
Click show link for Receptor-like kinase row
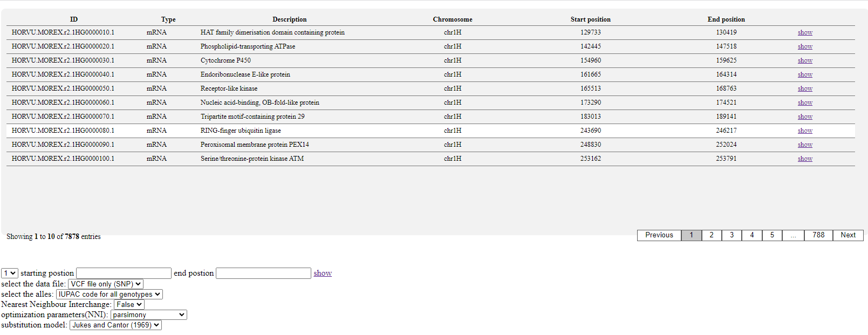[x=805, y=88]
